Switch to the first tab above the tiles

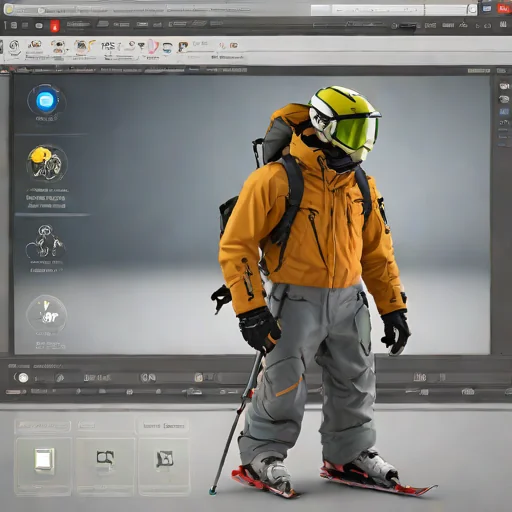tap(43, 426)
